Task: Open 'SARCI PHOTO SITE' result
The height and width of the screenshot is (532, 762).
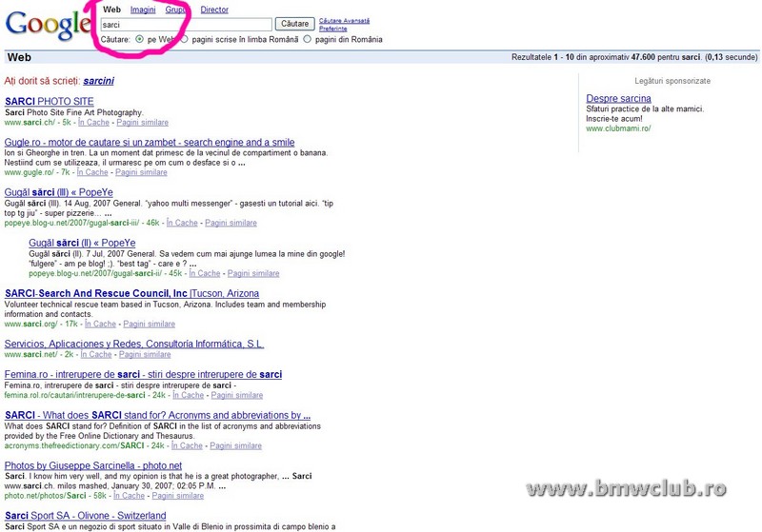Action: click(x=50, y=102)
